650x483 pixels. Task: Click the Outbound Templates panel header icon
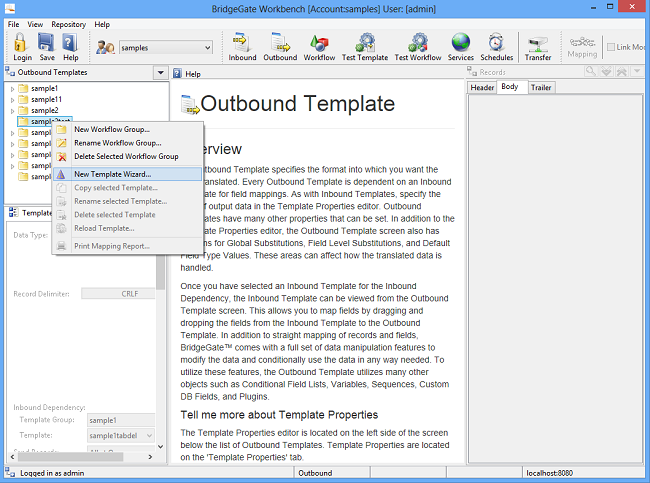pyautogui.click(x=10, y=72)
